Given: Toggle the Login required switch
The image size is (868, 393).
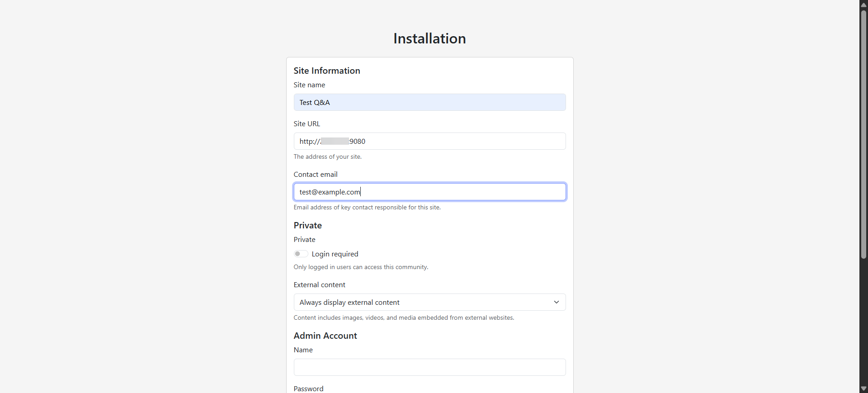Looking at the screenshot, I should pyautogui.click(x=301, y=254).
